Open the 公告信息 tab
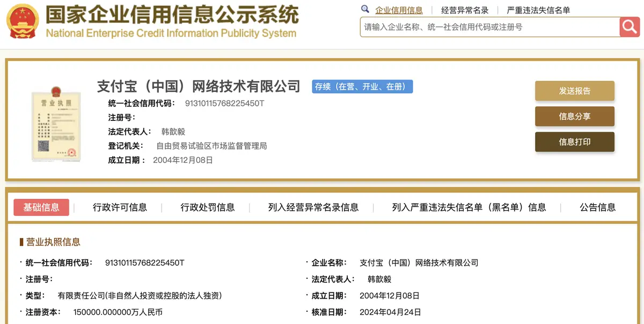The width and height of the screenshot is (644, 324). click(x=597, y=207)
